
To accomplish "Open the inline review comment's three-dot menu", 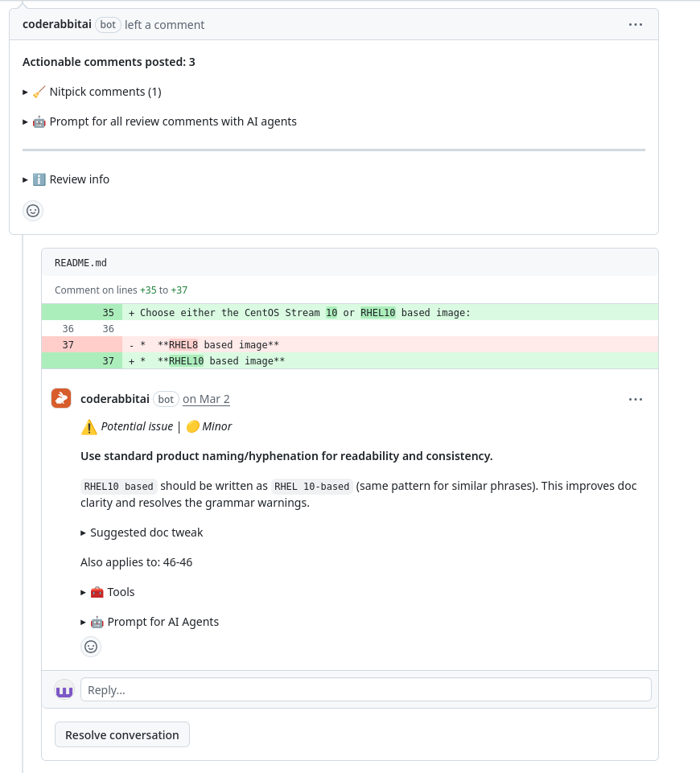I will pos(636,399).
